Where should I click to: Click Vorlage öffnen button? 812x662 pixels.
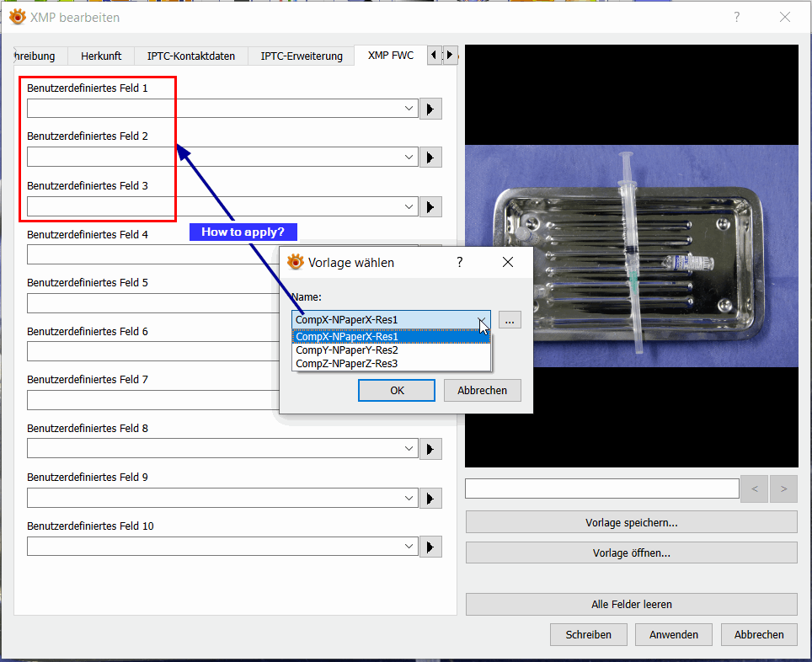coord(631,553)
